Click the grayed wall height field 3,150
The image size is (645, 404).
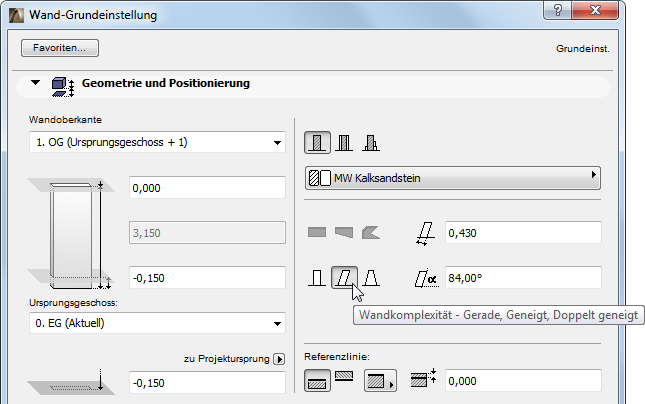[207, 233]
